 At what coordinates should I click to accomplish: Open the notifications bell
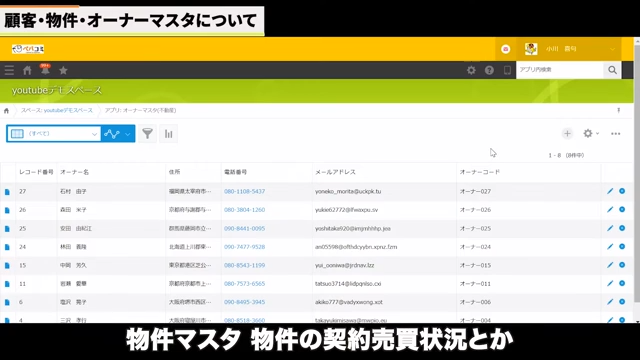click(45, 69)
